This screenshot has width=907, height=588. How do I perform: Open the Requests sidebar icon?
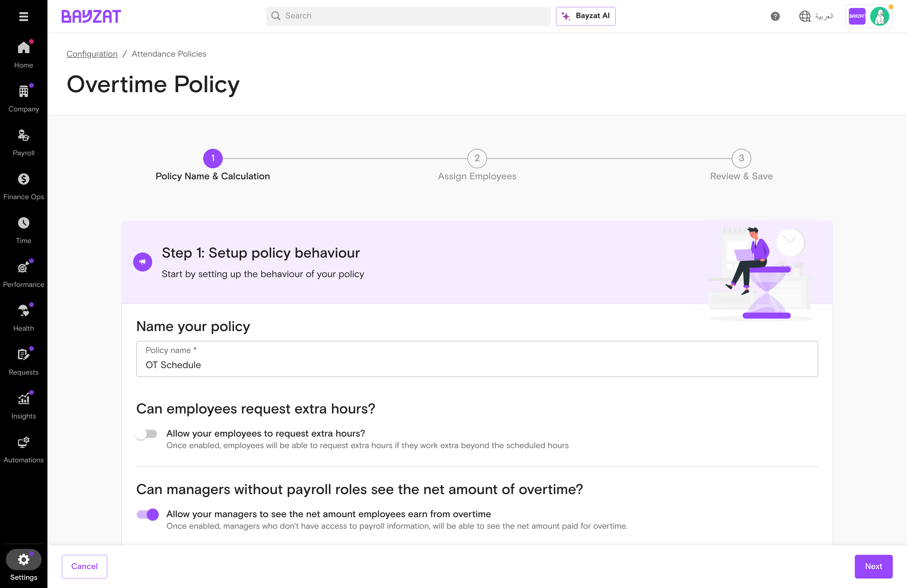[x=24, y=354]
